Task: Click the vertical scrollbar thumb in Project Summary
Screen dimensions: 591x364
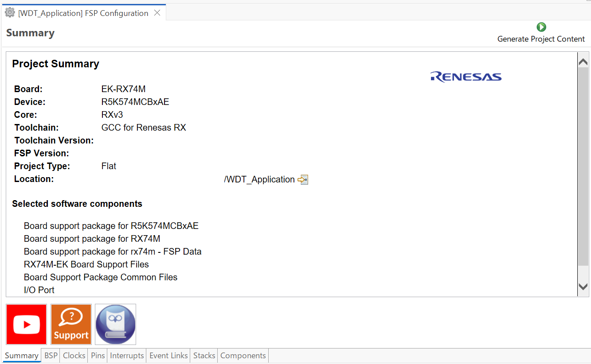Action: [583, 167]
